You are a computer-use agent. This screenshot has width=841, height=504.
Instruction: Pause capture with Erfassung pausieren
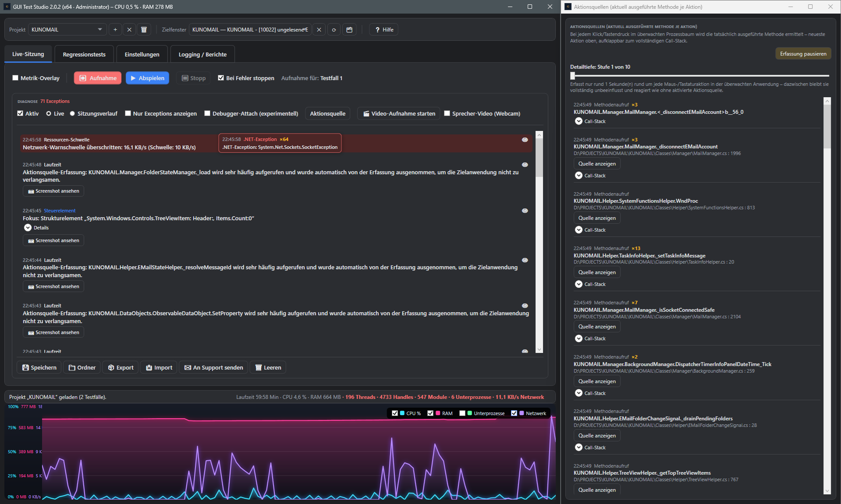click(803, 54)
